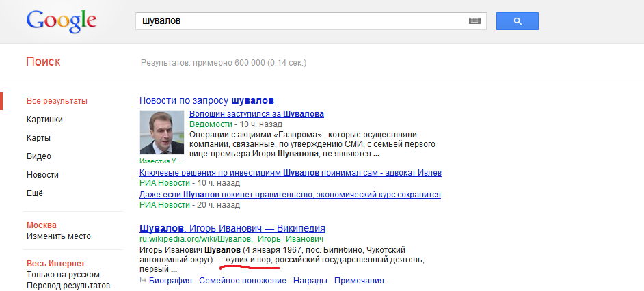Screen dimensions: 644x291
Task: Open article Волошин заступился за Шувалова
Action: tap(256, 114)
